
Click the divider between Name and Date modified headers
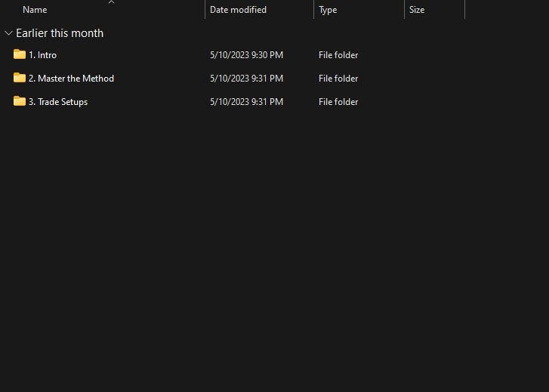205,10
